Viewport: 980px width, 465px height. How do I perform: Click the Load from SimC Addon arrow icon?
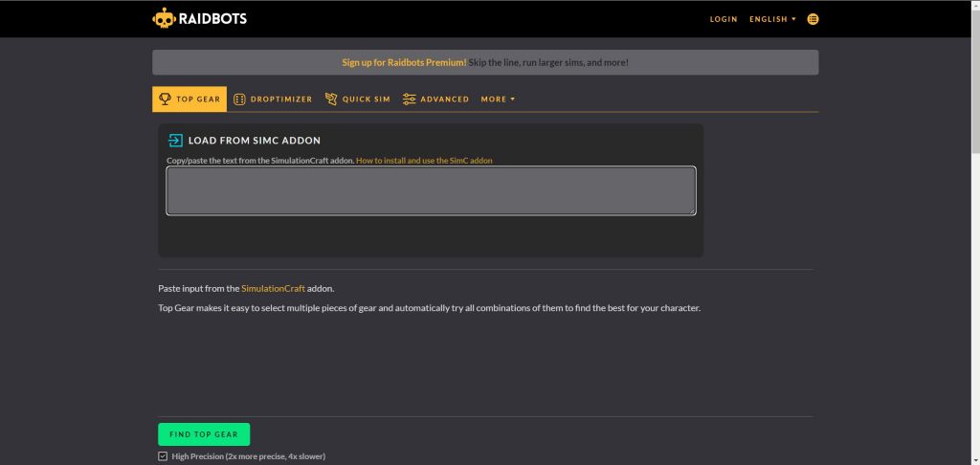click(175, 141)
